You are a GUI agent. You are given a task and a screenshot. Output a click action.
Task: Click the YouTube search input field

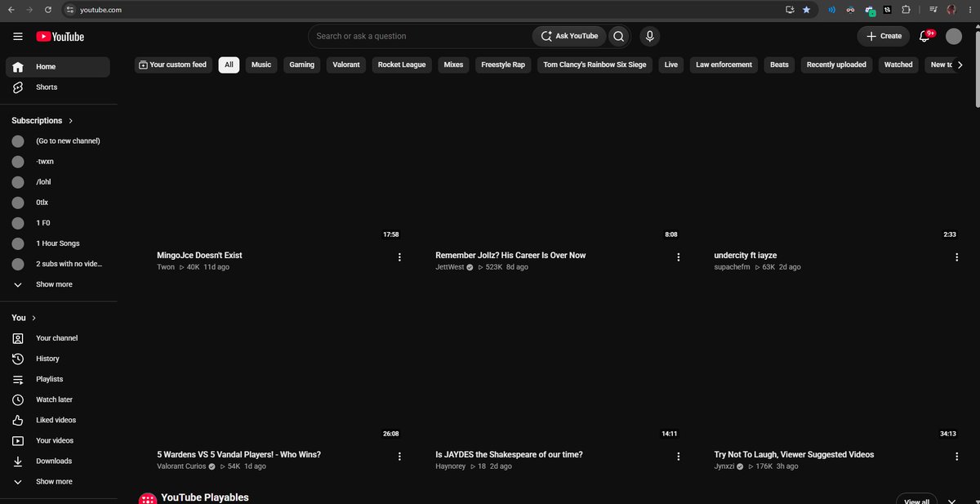point(421,36)
